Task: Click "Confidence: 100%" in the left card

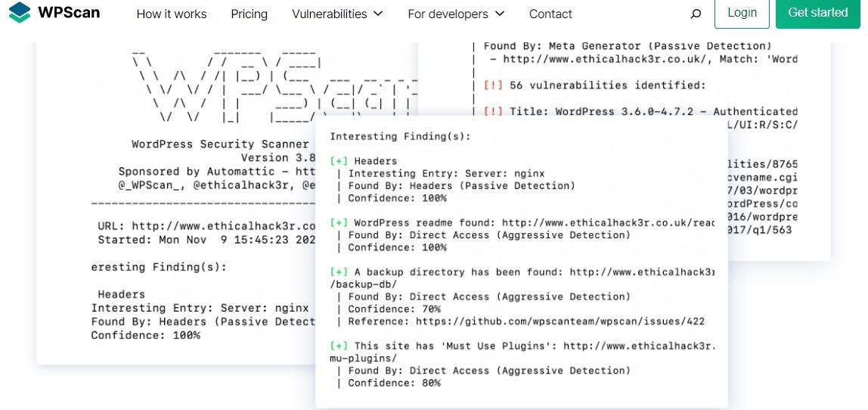Action: click(146, 335)
